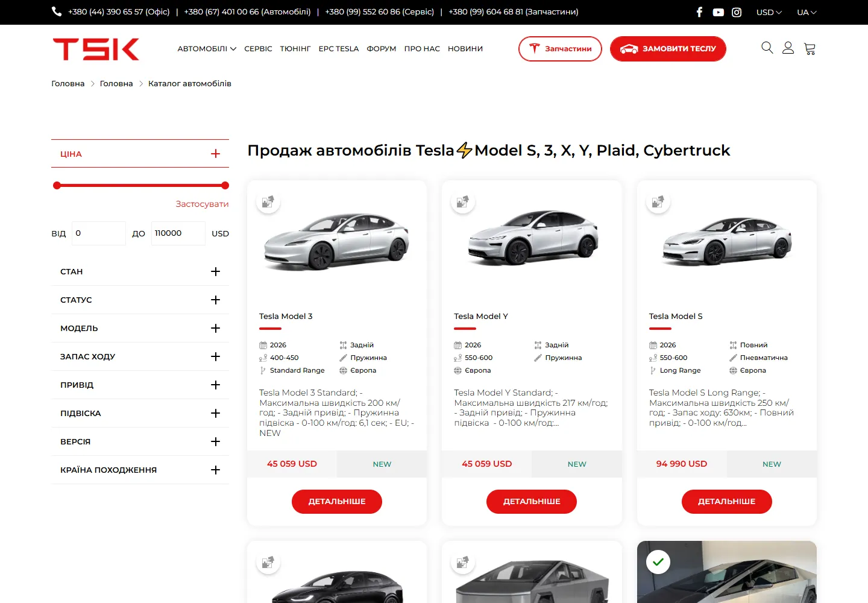Screen dimensions: 868x603
Task: Click the price slider right handle
Action: 225,186
